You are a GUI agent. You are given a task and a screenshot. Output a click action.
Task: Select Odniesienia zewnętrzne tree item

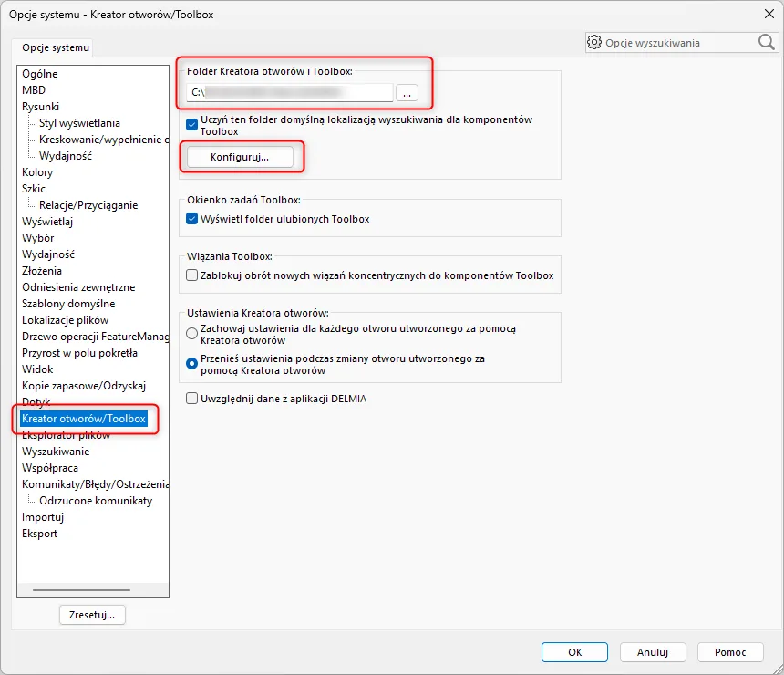coord(78,287)
